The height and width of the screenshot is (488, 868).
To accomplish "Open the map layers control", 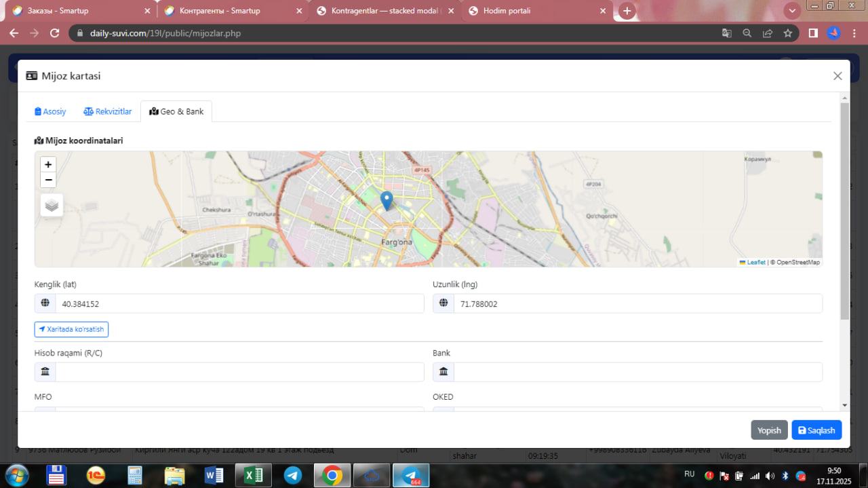I will tap(52, 205).
